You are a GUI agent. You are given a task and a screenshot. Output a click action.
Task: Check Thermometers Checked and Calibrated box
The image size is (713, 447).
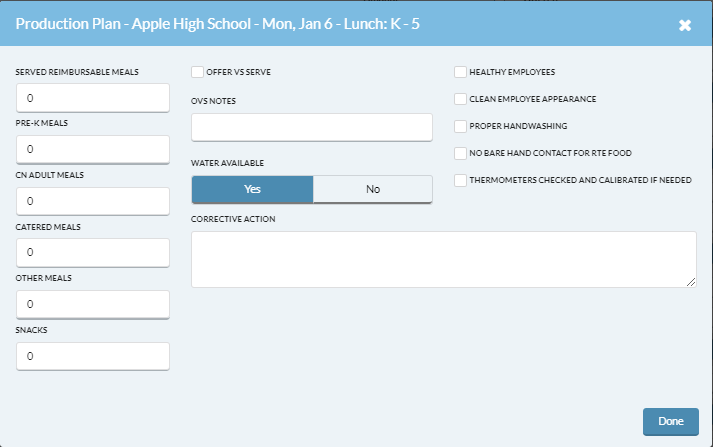tap(460, 180)
